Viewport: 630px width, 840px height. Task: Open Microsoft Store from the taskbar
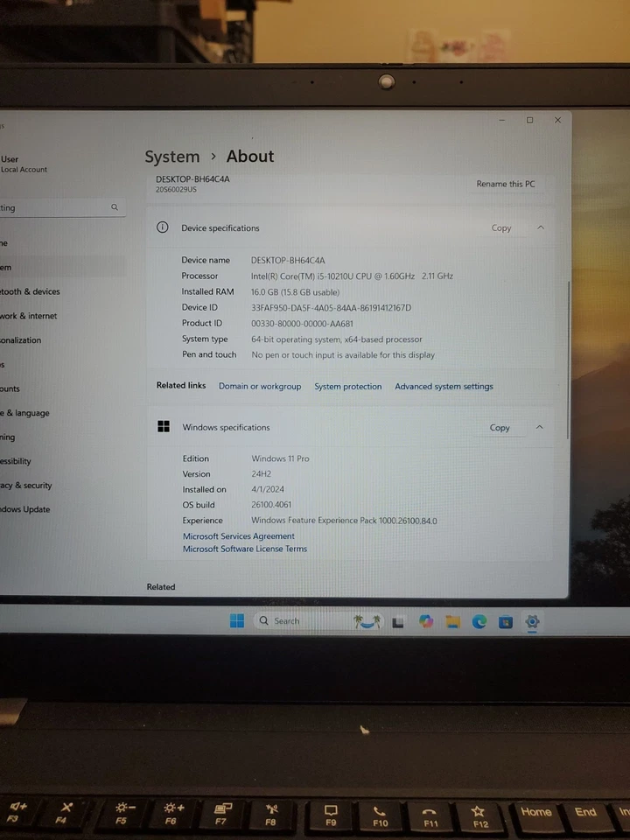pyautogui.click(x=506, y=622)
